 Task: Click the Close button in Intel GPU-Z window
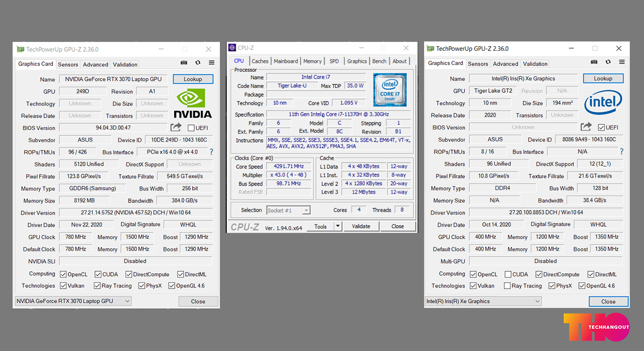click(x=608, y=301)
